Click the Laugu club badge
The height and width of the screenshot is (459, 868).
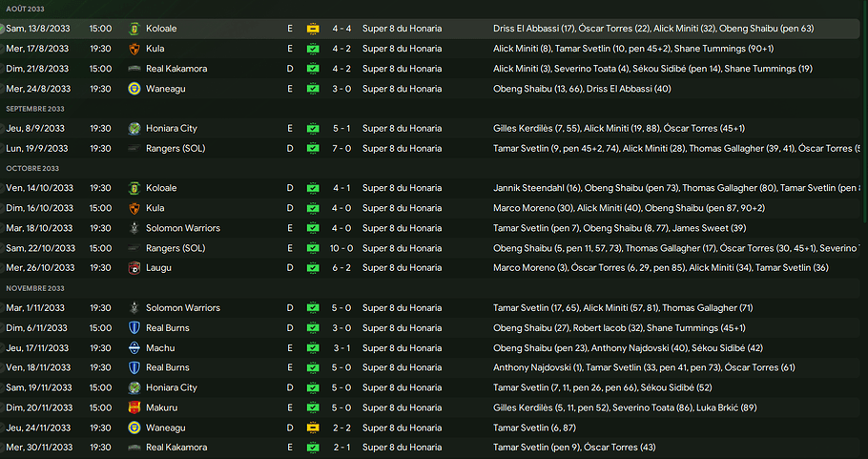[x=134, y=268]
